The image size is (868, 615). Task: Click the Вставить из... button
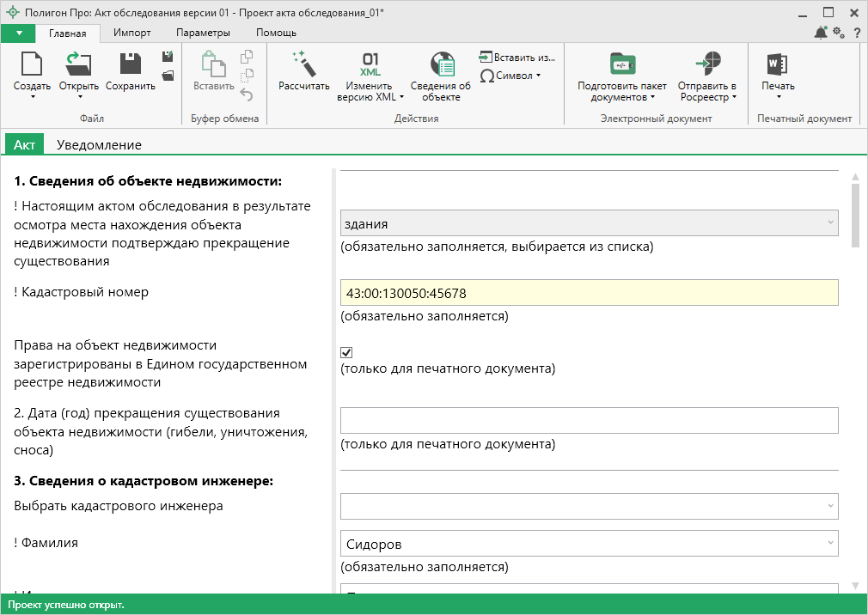point(517,58)
